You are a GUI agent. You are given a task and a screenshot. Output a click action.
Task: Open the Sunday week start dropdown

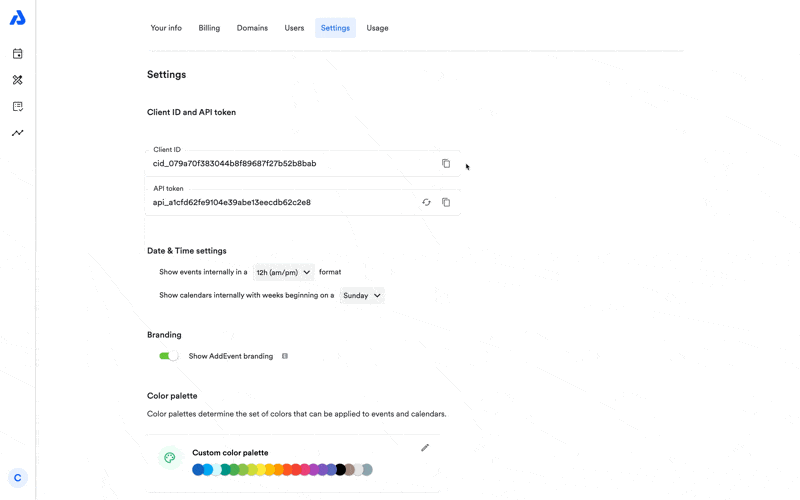coord(362,295)
